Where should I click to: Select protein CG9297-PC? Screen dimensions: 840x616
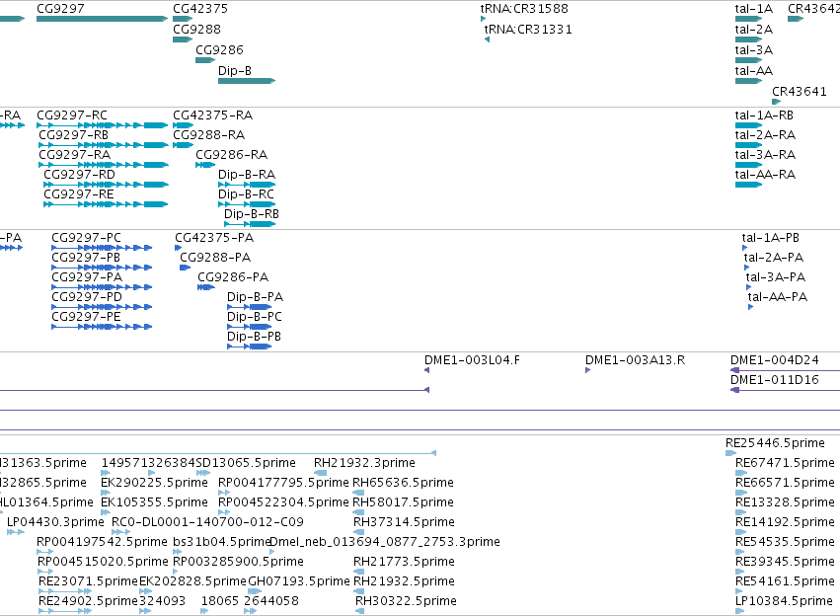(x=102, y=248)
